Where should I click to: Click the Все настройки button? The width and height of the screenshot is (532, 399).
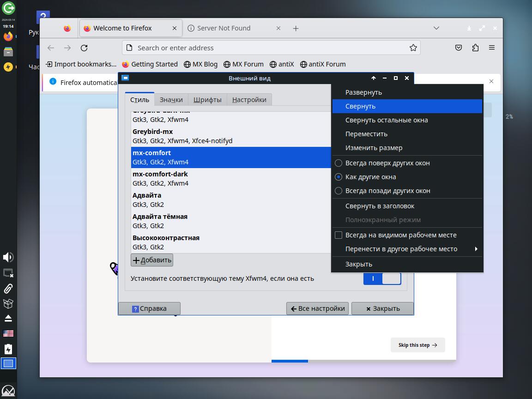pos(317,309)
